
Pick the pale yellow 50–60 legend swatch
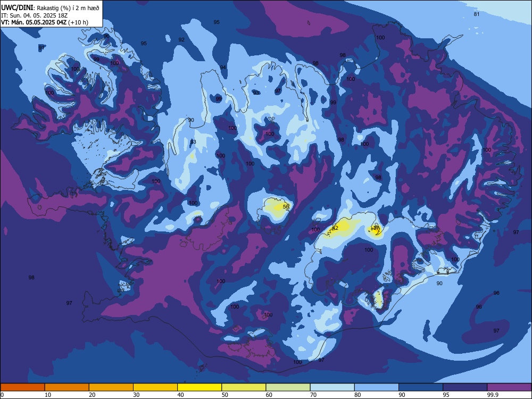[244, 387]
